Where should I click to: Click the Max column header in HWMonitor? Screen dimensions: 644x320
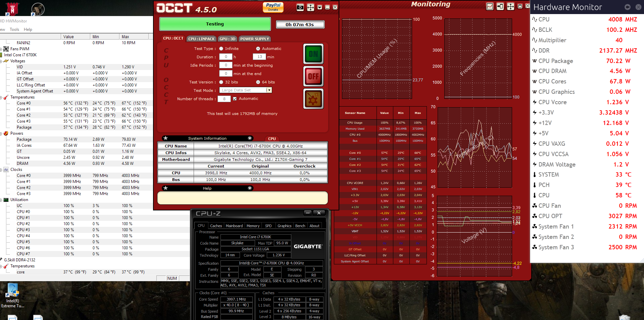point(134,37)
